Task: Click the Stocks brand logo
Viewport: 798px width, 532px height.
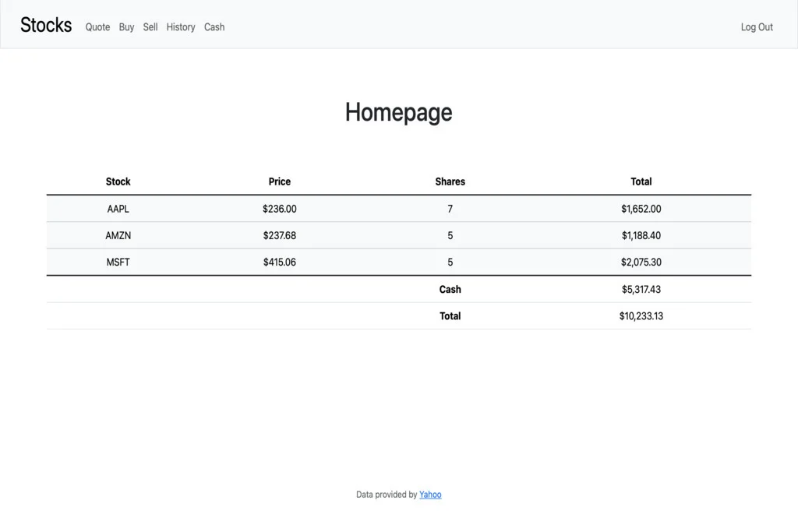Action: 45,25
